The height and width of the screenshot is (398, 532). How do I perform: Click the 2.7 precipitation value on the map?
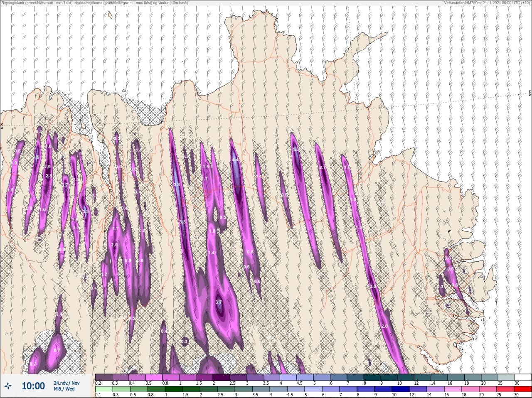pyautogui.click(x=323, y=167)
